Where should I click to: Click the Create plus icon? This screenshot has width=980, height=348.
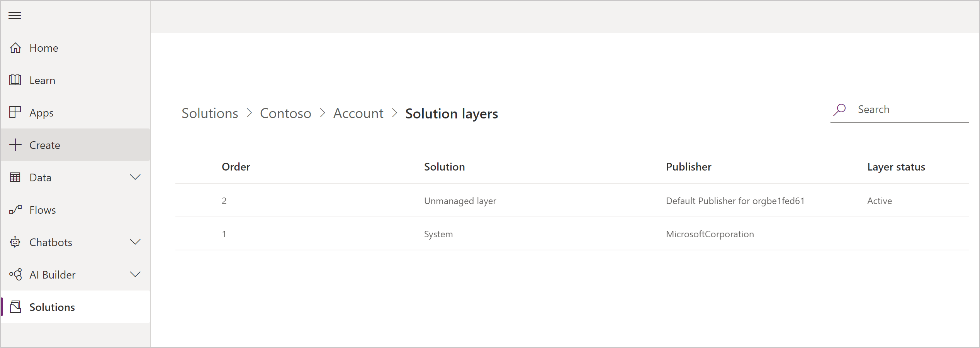click(x=15, y=145)
